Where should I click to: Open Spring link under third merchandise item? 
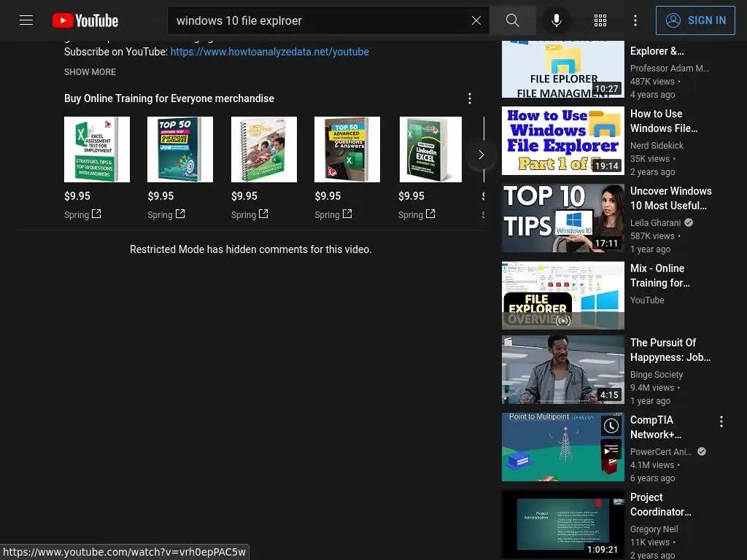tap(249, 215)
